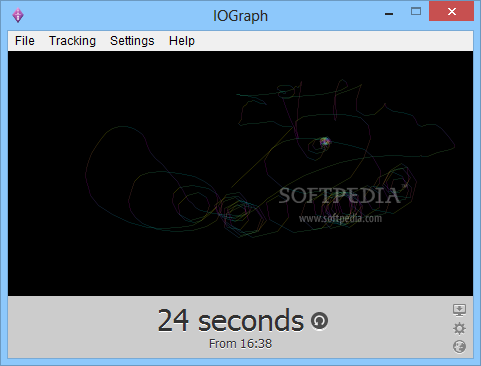Click the reset timer icon beside seconds
Viewport: 481px width, 366px height.
319,321
